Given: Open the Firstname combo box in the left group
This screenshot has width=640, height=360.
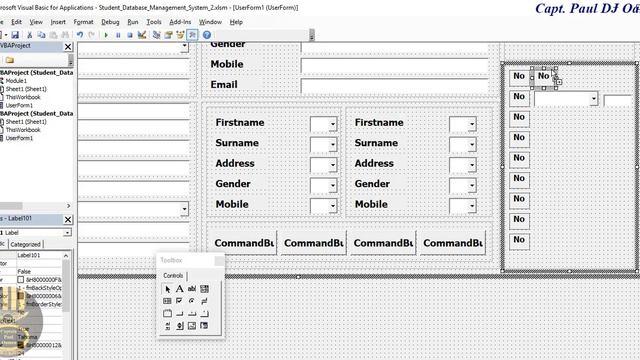Looking at the screenshot, I should (333, 124).
